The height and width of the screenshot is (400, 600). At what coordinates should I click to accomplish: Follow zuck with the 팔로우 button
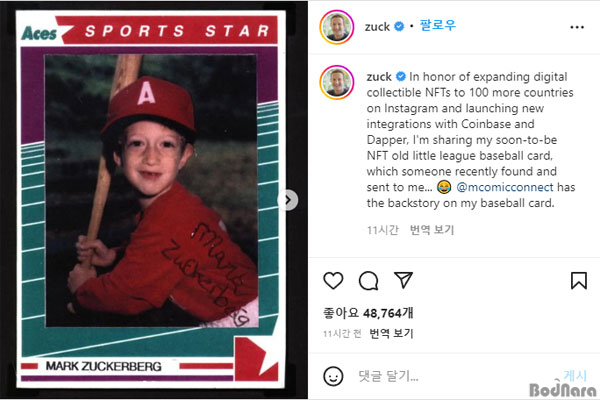[438, 26]
